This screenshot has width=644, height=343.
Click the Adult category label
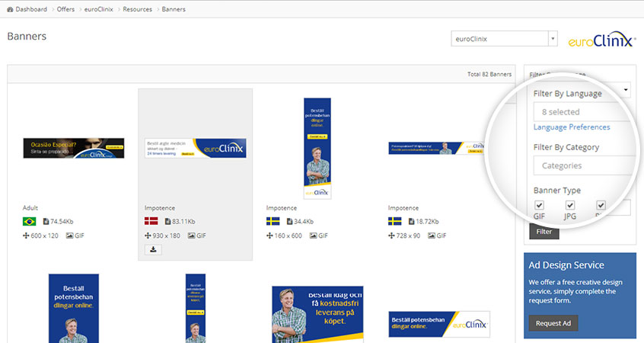click(30, 207)
